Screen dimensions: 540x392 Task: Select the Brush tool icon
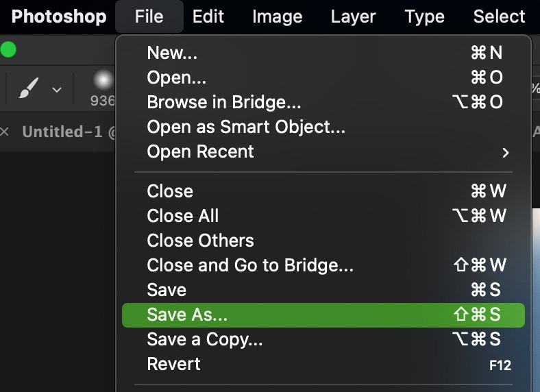click(x=29, y=88)
